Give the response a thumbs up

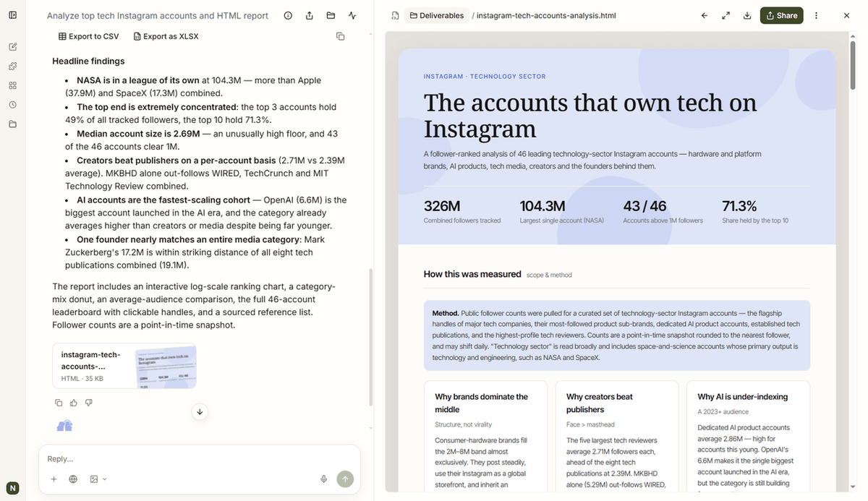click(x=74, y=402)
